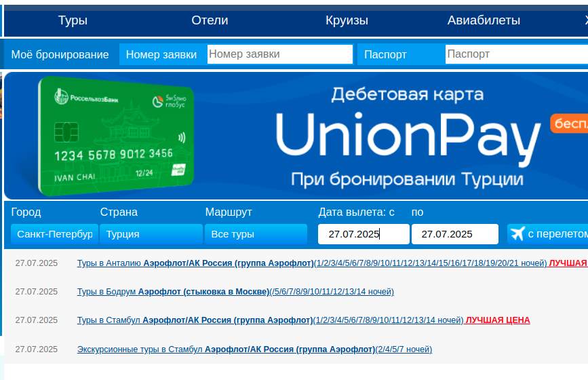The height and width of the screenshot is (380, 588).
Task: Click the Паспорт input field
Action: click(x=517, y=54)
